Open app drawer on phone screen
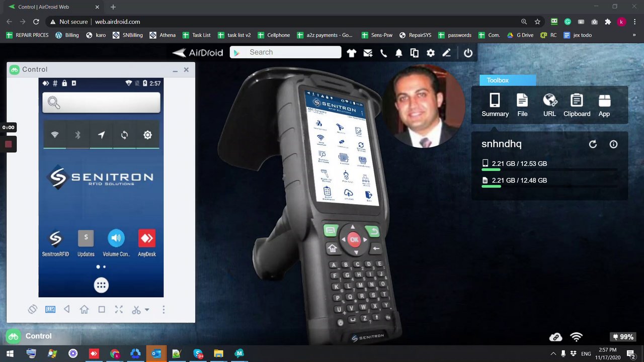This screenshot has height=362, width=644. [x=101, y=285]
